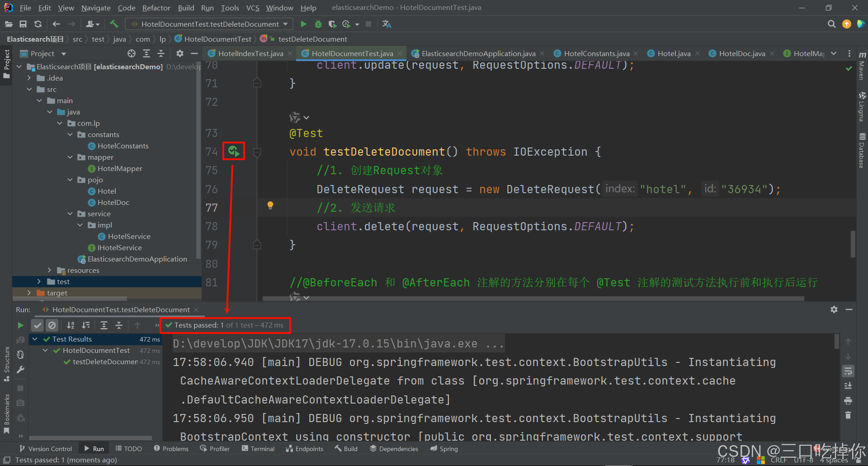The height and width of the screenshot is (466, 868).
Task: Open the VCS menu
Action: point(253,8)
